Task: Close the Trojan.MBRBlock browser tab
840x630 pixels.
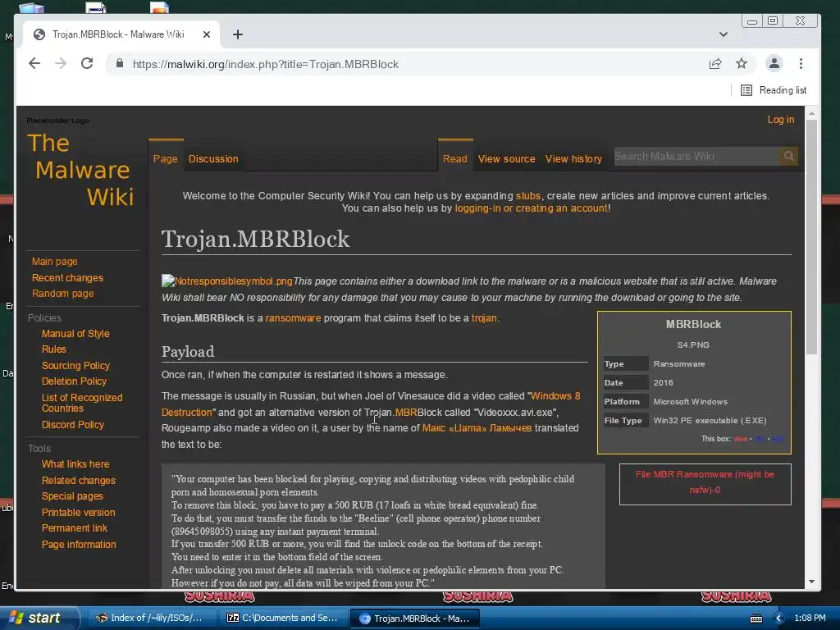Action: point(207,34)
